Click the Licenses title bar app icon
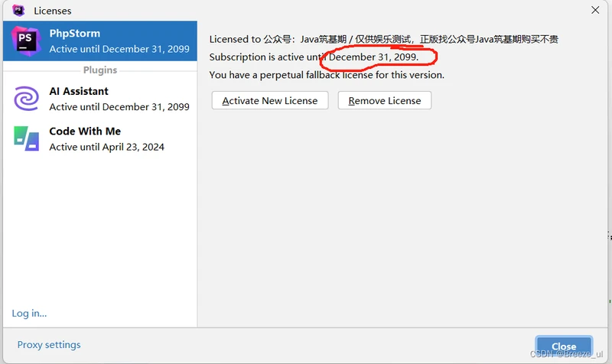 point(18,10)
